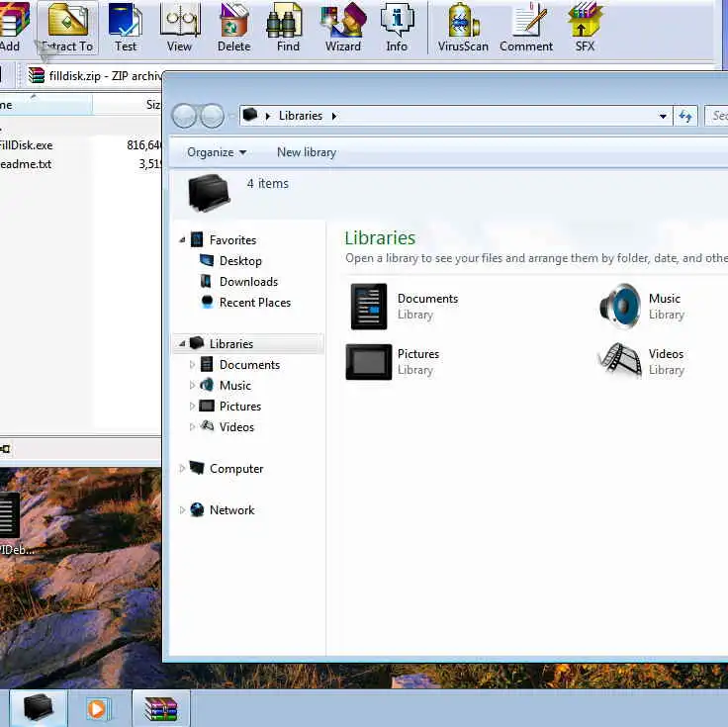
Task: Launch the Wizard tool in WinRAR
Action: coord(343,27)
